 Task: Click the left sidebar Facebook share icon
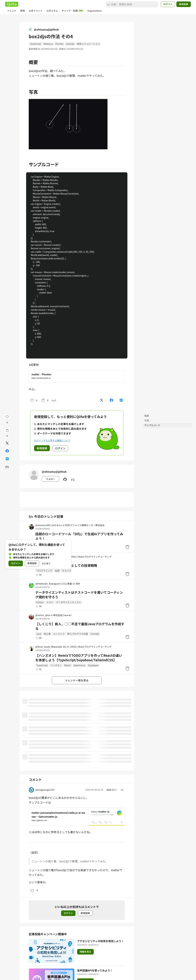7,451
